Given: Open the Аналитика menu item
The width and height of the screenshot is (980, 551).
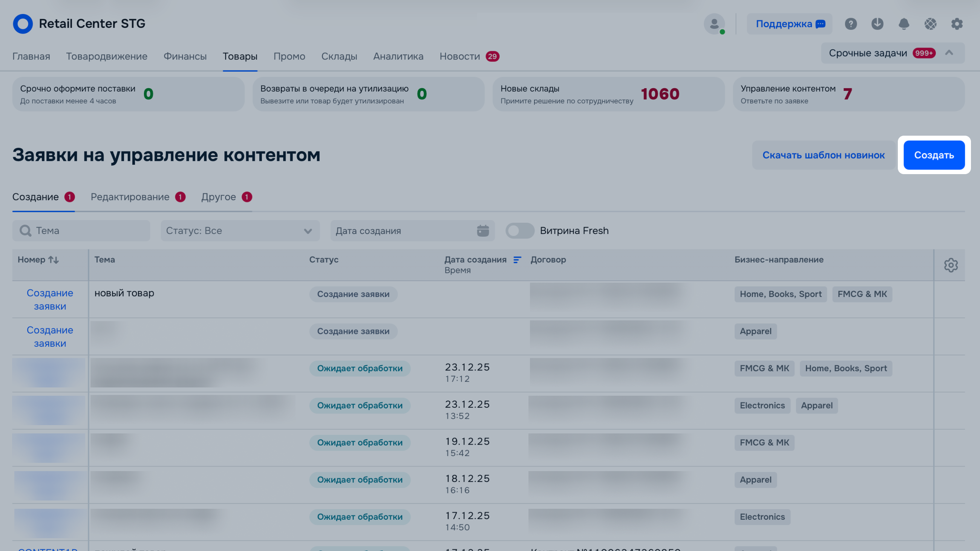Looking at the screenshot, I should (x=398, y=56).
